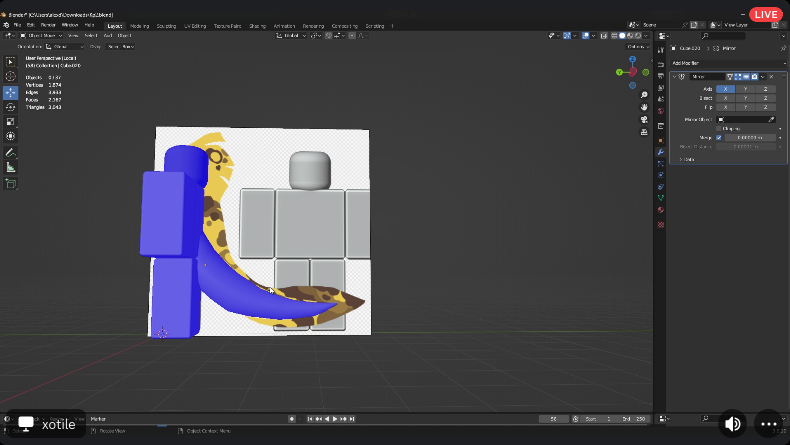Open the View Layer properties tab icon
This screenshot has height=445, width=790.
tap(661, 88)
